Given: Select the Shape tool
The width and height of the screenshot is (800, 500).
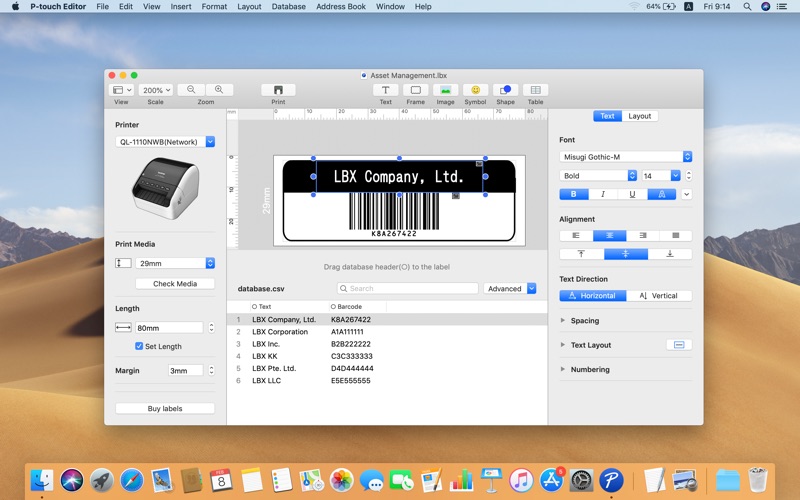Looking at the screenshot, I should pos(505,90).
